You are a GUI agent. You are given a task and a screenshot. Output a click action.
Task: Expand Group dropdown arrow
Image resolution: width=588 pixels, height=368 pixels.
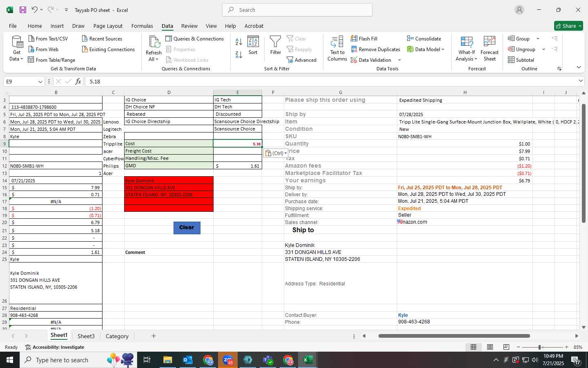coord(538,39)
